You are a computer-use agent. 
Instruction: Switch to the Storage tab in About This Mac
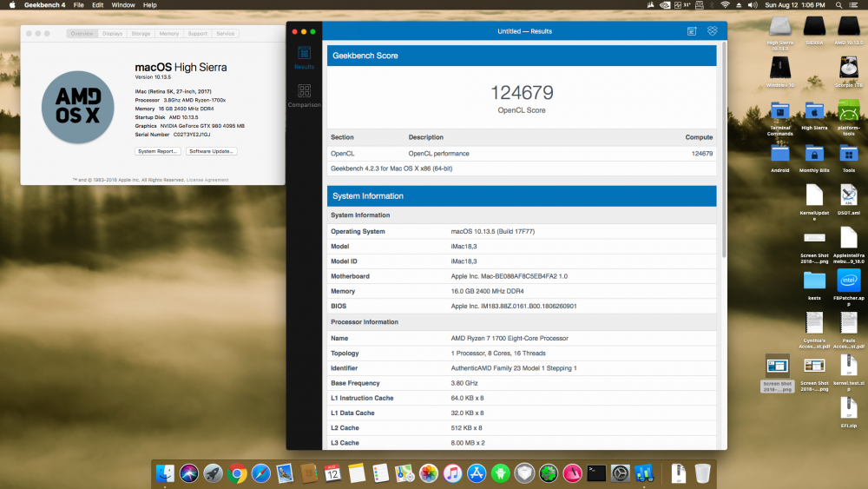[x=141, y=33]
